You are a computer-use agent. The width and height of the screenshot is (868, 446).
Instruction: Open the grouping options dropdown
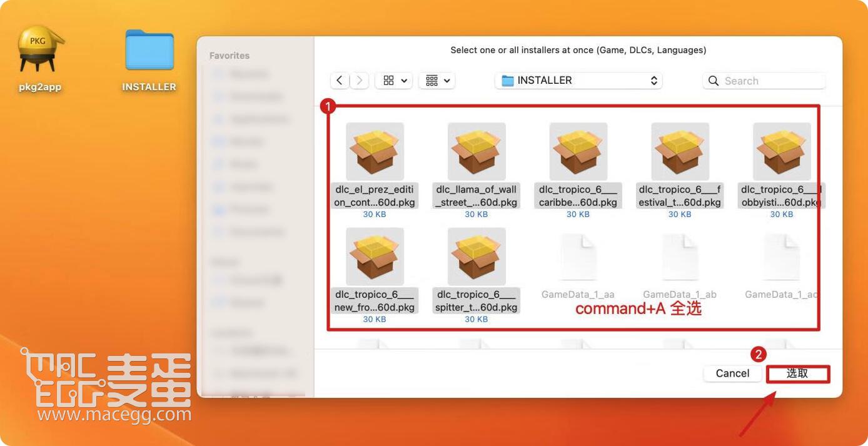click(437, 80)
